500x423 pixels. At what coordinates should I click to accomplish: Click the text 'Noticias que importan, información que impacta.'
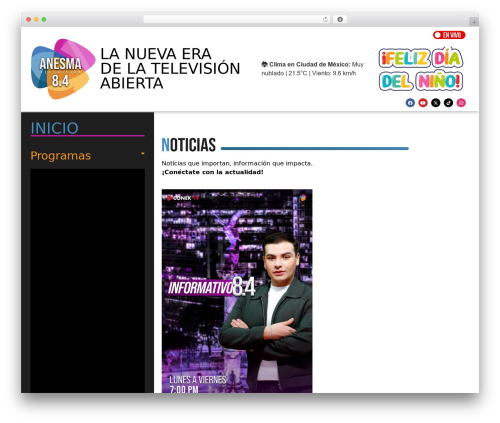[237, 163]
